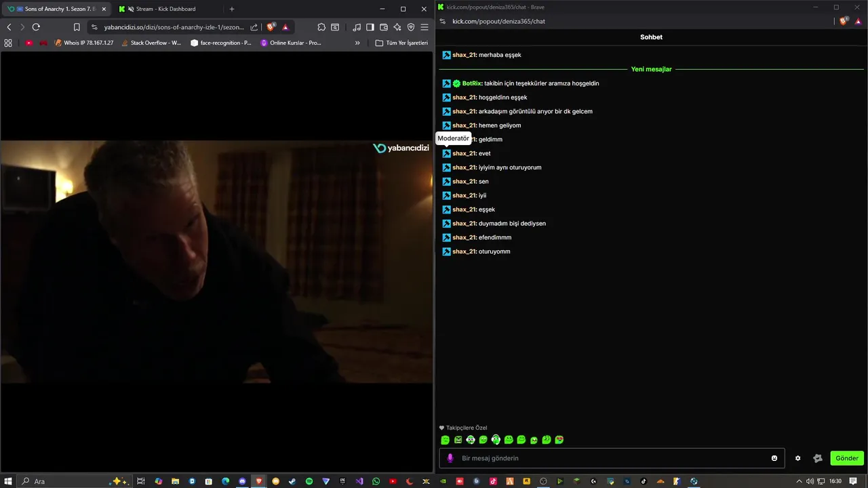Open the Extensions puzzle icon
This screenshot has height=488, width=868.
coord(321,27)
